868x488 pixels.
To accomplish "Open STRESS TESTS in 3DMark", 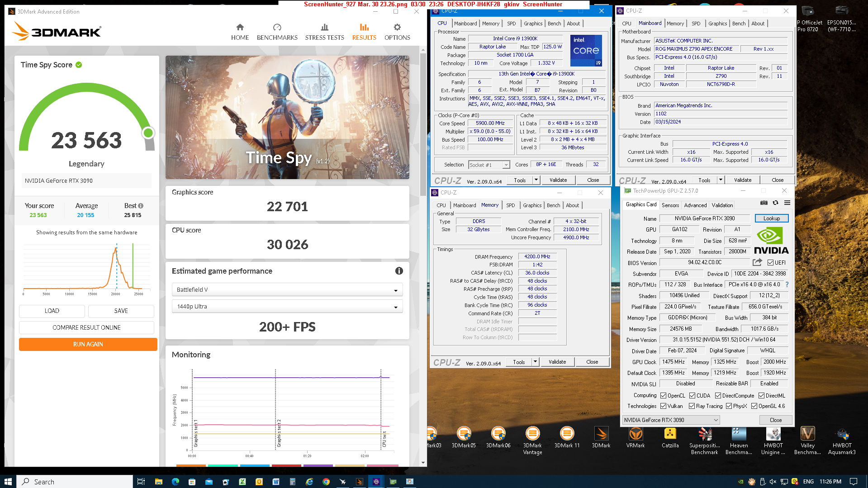I will click(x=324, y=32).
